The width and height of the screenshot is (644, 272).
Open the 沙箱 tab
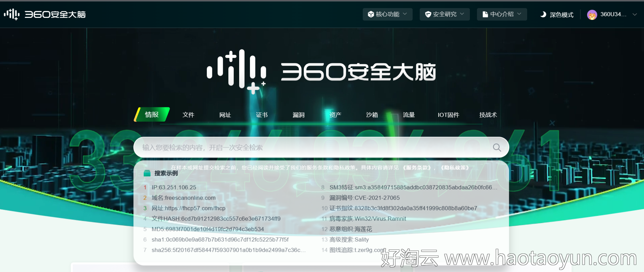point(372,115)
